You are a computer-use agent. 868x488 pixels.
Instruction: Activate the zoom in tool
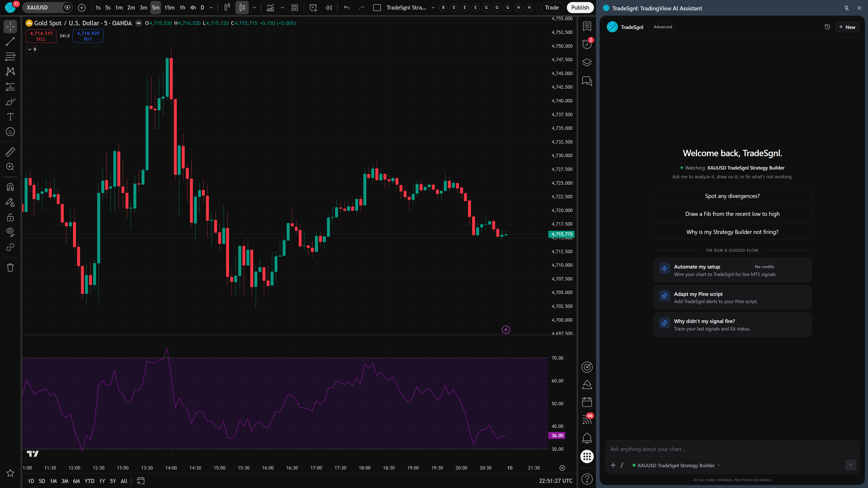pos(10,167)
